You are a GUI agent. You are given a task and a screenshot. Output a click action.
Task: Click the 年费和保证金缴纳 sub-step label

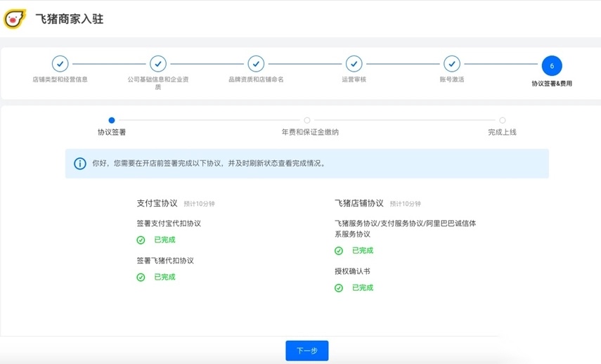pyautogui.click(x=310, y=132)
